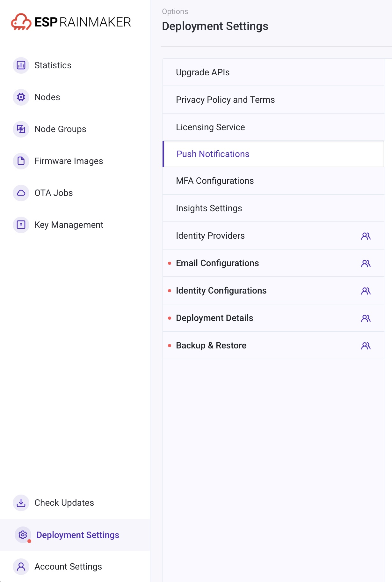The width and height of the screenshot is (392, 582).
Task: Click the Statistics bar chart icon
Action: coord(21,65)
